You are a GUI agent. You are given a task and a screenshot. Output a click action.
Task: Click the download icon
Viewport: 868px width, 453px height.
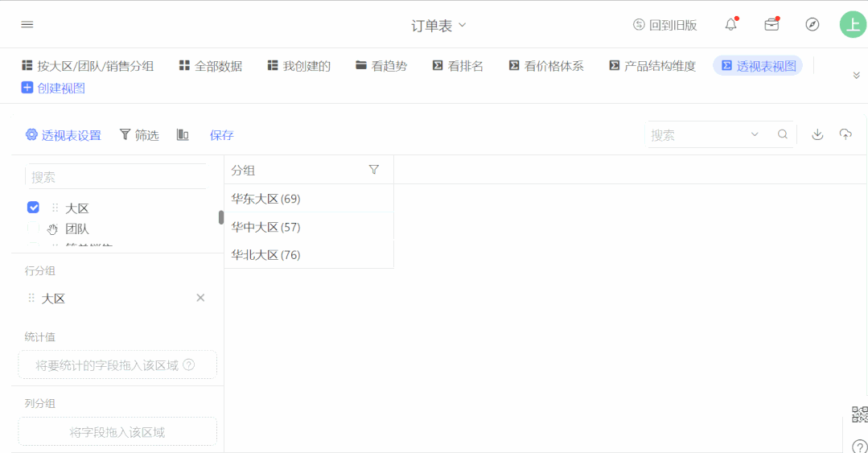click(x=817, y=134)
